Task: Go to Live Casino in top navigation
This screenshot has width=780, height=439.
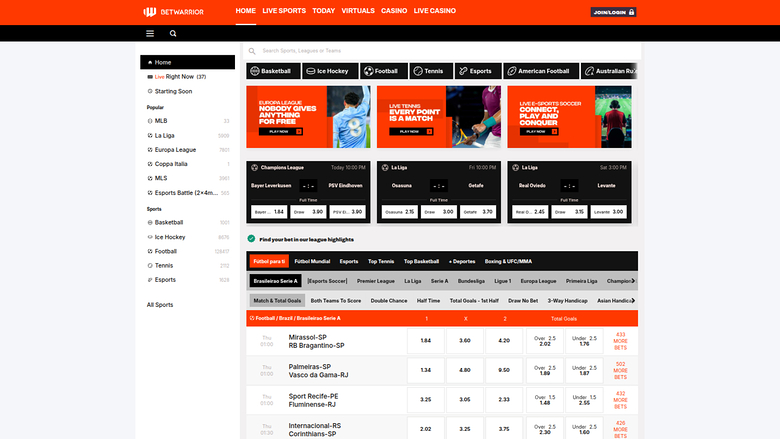Action: [x=435, y=10]
